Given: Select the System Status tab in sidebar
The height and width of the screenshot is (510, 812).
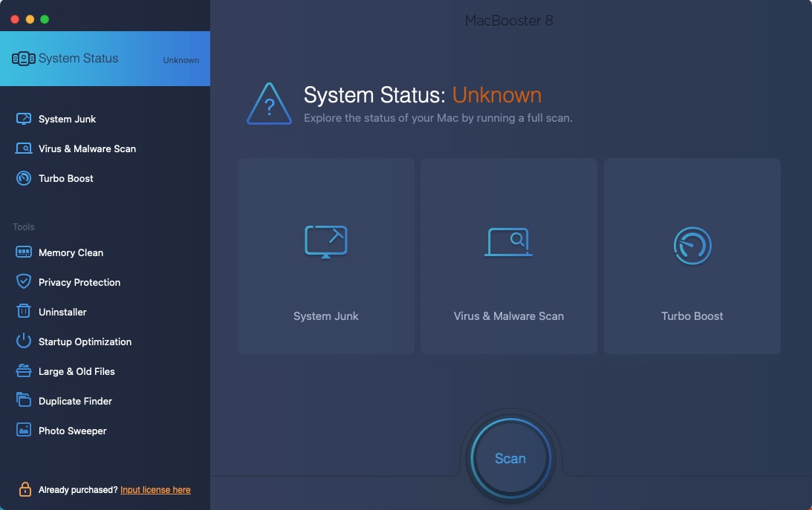Looking at the screenshot, I should click(105, 59).
